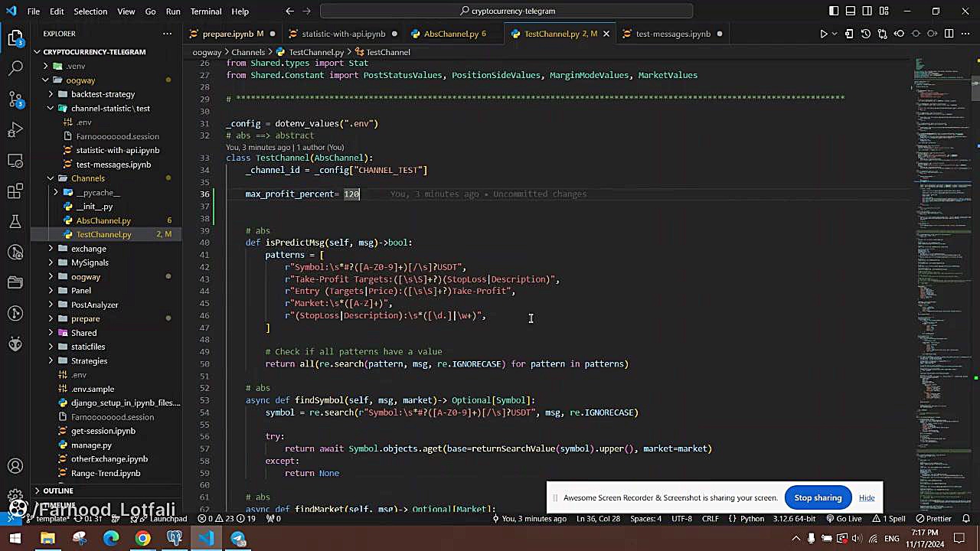Switch to the AbsChannel.py tab
The image size is (980, 551).
point(455,34)
